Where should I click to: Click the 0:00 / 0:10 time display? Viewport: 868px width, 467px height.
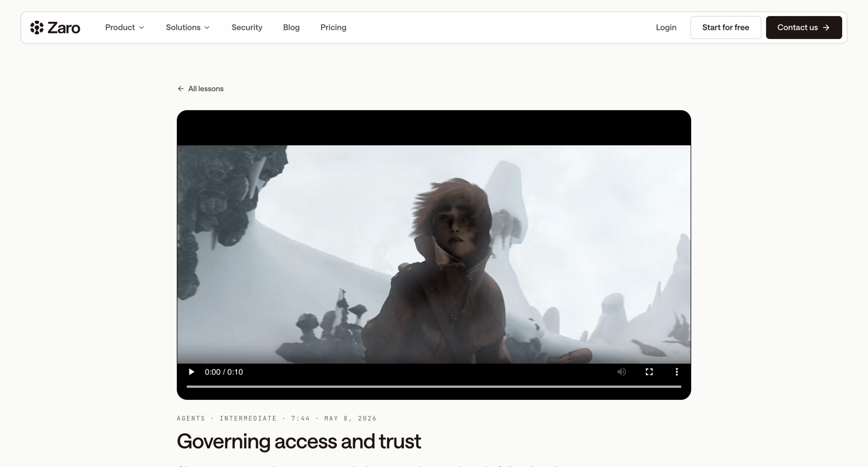224,372
